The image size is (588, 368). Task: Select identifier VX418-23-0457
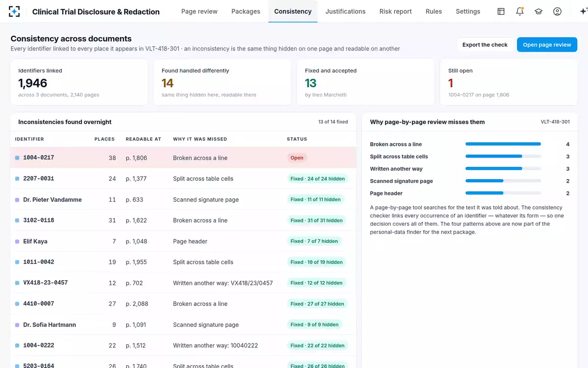click(46, 283)
